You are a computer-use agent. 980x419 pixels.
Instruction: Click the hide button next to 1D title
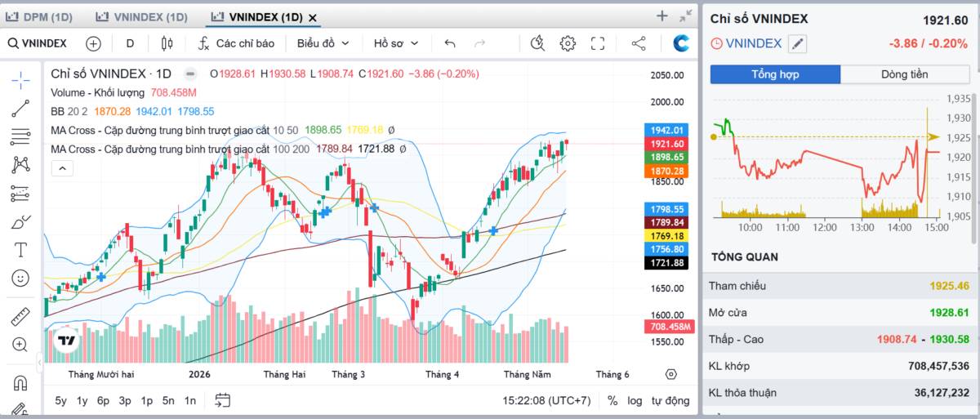[190, 74]
